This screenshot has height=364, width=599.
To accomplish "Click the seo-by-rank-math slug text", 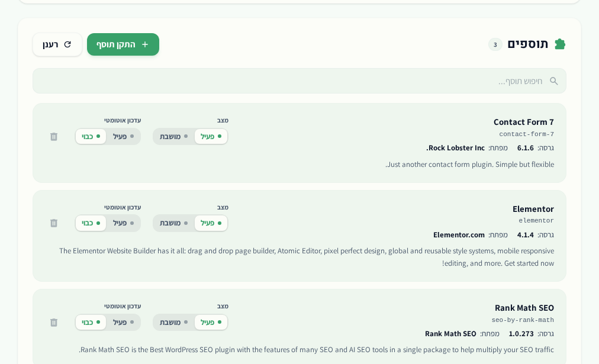I will point(523,320).
